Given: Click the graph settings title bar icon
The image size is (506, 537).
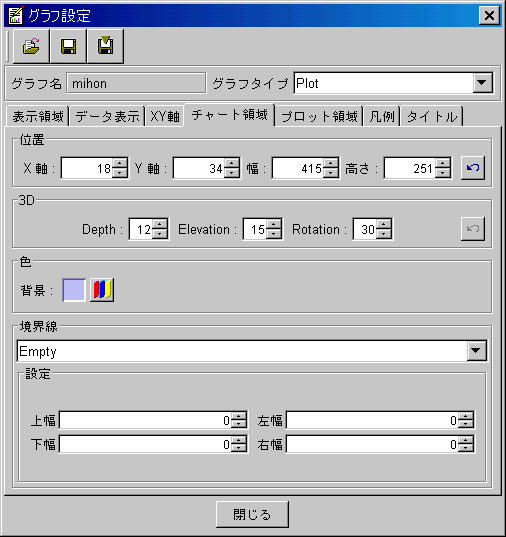Looking at the screenshot, I should (15, 15).
